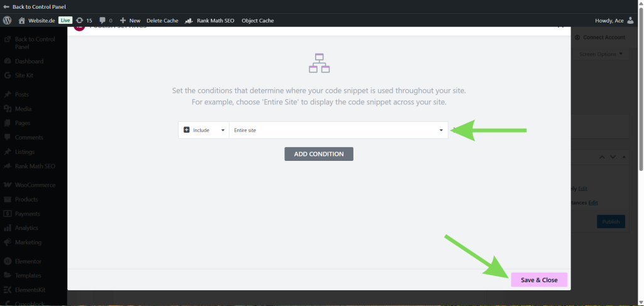Click the Marketing megaphone icon in the sidebar
644x306 pixels.
tap(8, 243)
